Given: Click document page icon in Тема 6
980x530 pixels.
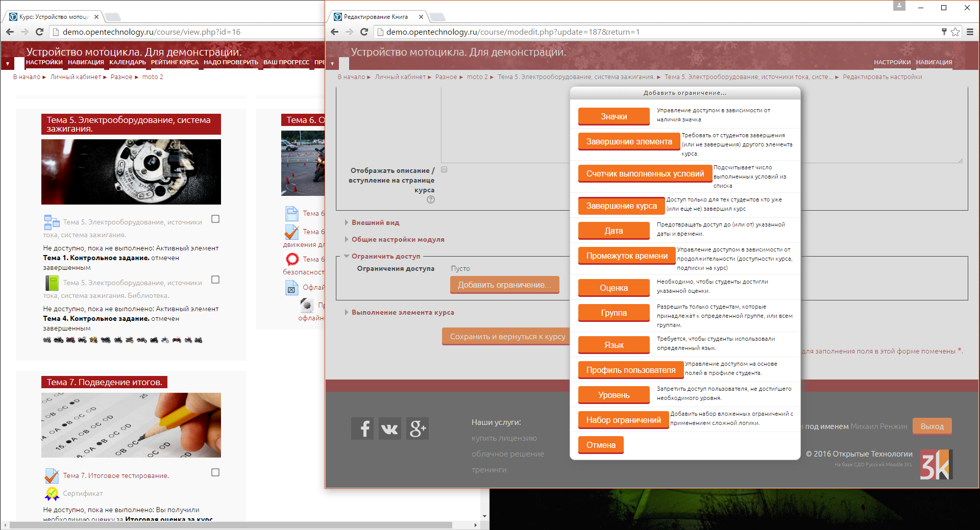Looking at the screenshot, I should point(292,213).
